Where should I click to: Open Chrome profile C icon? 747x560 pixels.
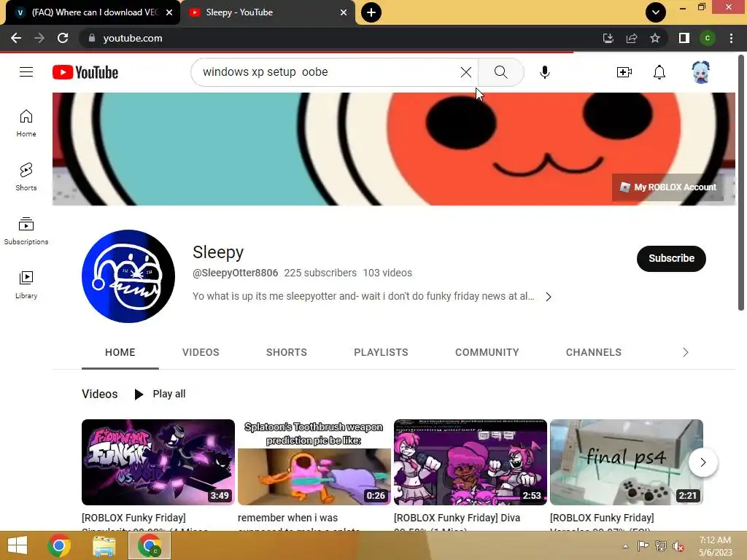point(708,38)
